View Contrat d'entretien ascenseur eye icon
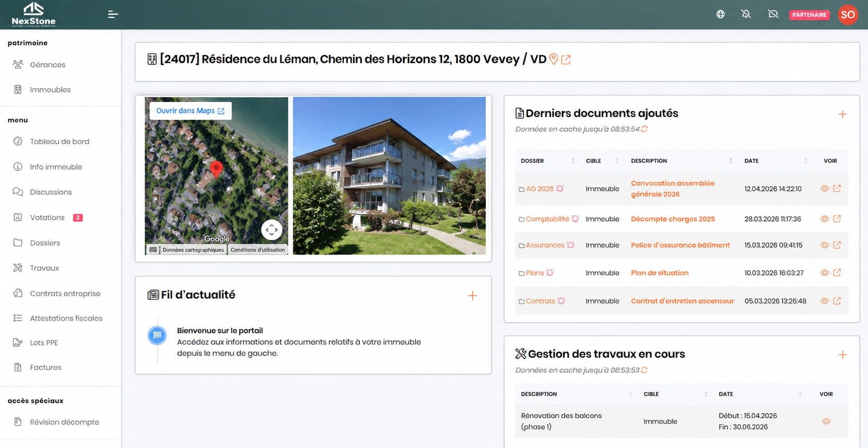This screenshot has height=448, width=868. [x=825, y=301]
